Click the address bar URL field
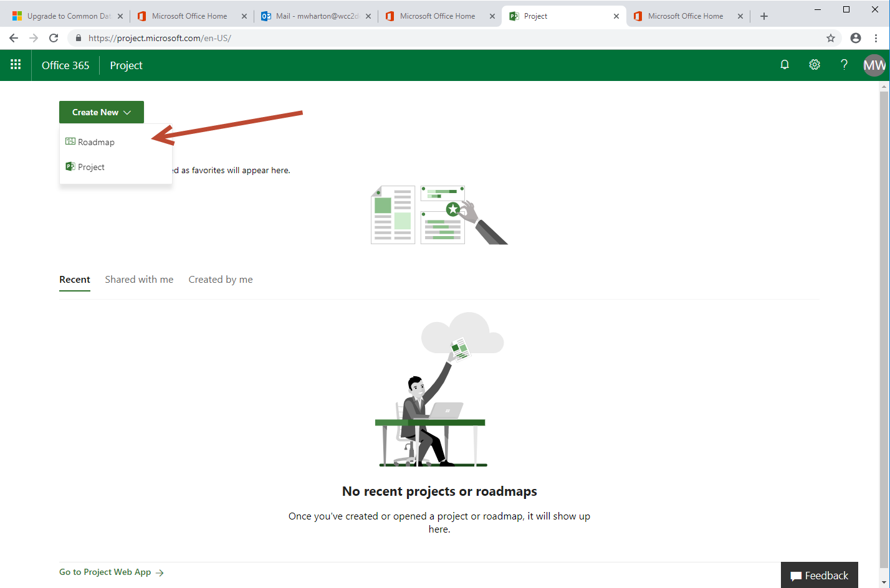This screenshot has width=890, height=588. (436, 38)
